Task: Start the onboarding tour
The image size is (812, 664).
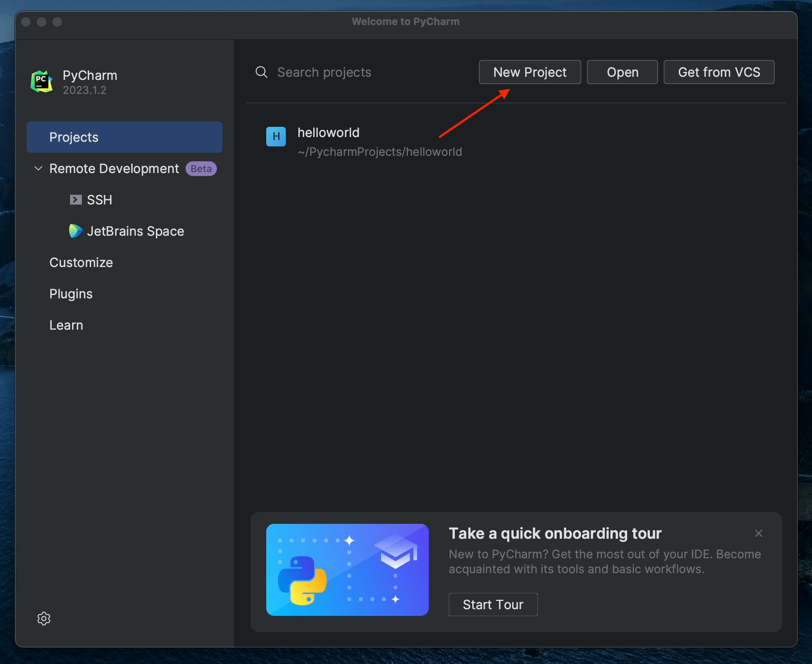Action: tap(493, 604)
